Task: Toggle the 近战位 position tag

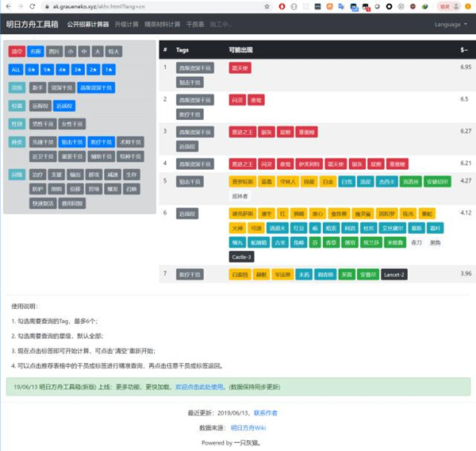Action: [66, 106]
